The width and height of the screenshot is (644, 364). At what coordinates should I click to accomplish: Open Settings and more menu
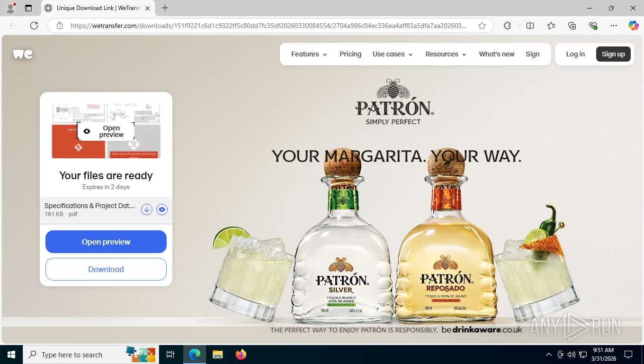(x=614, y=26)
